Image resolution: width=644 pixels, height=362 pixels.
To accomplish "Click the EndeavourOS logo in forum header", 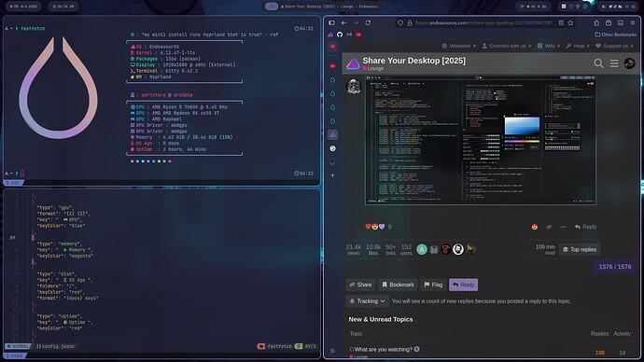I will (353, 63).
